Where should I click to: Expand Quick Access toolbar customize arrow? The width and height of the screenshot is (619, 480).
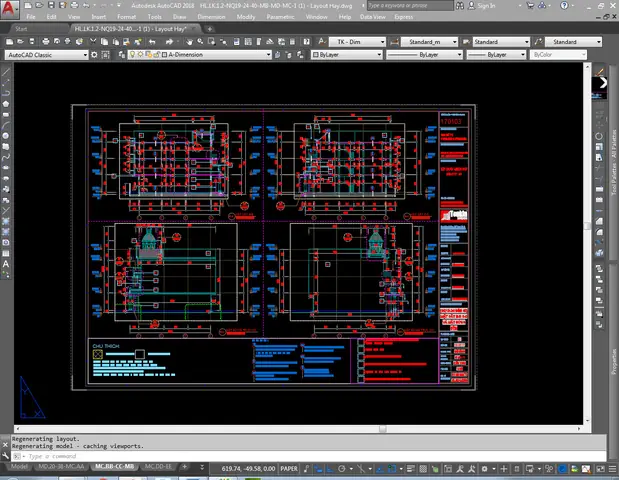point(119,6)
